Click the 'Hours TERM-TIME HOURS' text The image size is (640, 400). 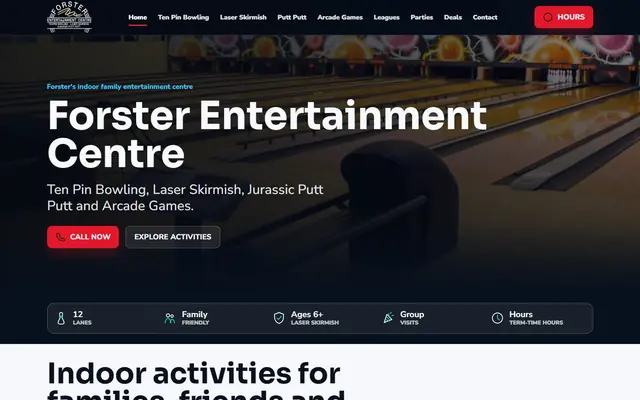click(x=536, y=318)
